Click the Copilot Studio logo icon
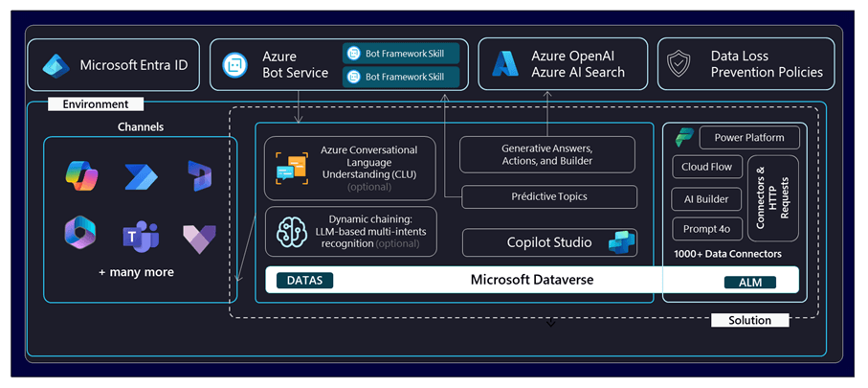Image resolution: width=868 pixels, height=388 pixels. tap(622, 242)
